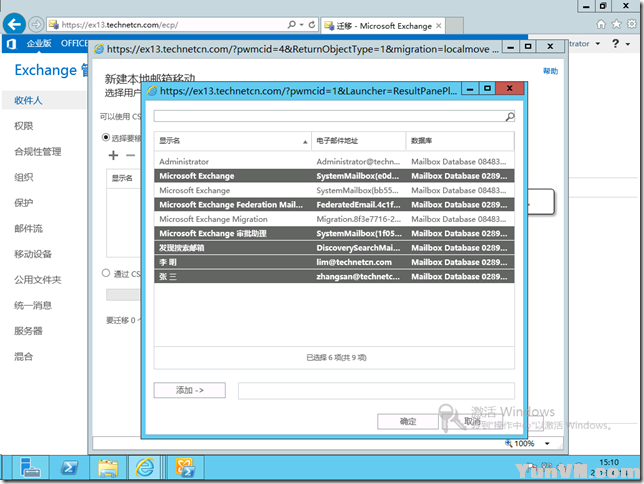Open Exchange Management Shell taskbar icon
Screen dimensions: 644x484
[185, 468]
